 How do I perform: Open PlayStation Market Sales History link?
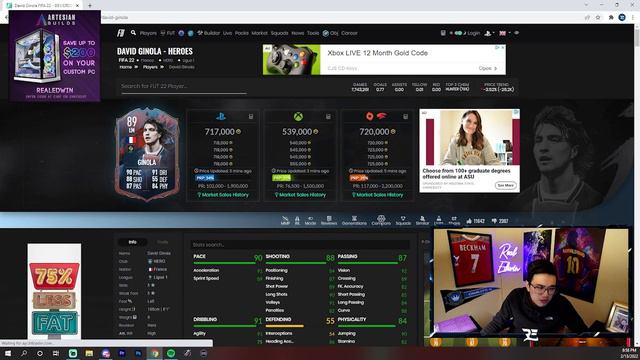[x=223, y=195]
